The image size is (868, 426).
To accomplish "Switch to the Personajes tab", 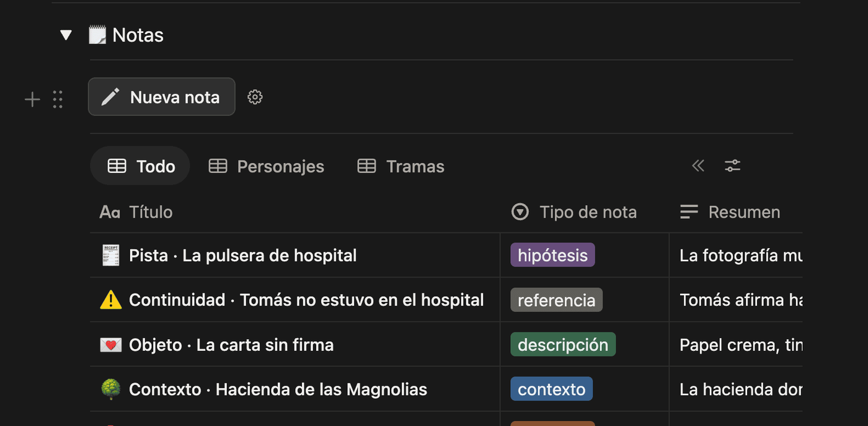I will (267, 166).
